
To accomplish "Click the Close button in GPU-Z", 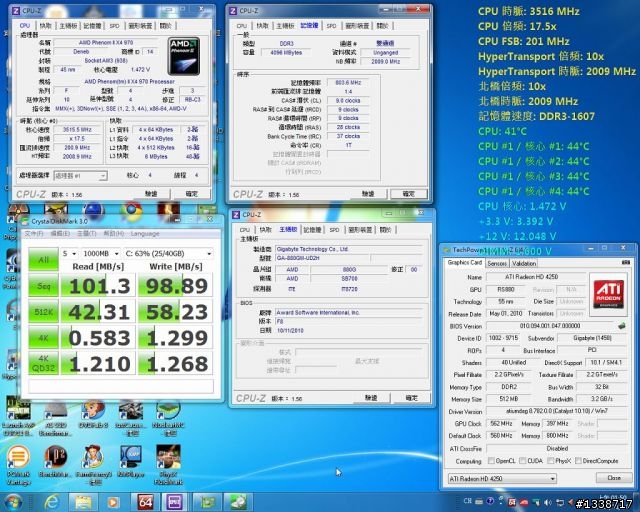I will (613, 478).
